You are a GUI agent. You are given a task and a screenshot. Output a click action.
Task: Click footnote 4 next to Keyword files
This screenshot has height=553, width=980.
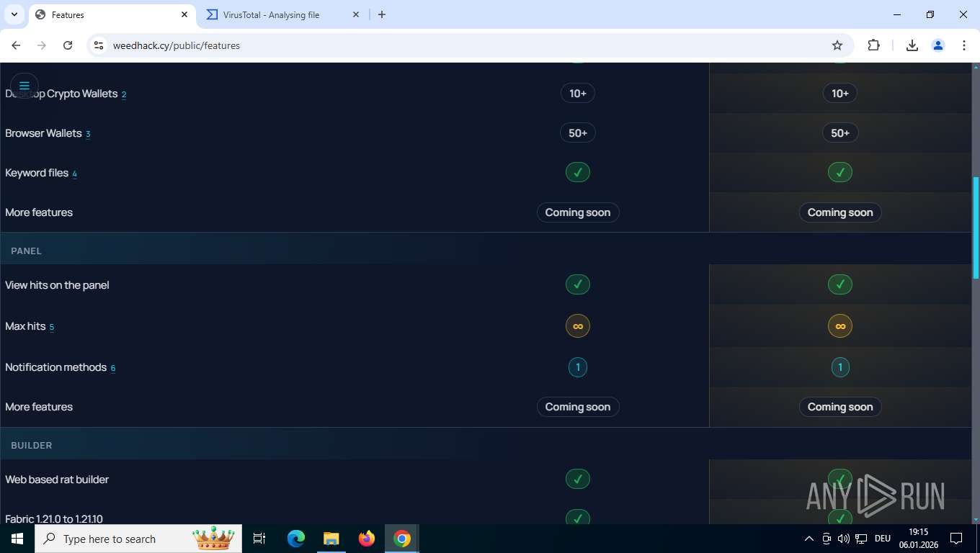[74, 174]
